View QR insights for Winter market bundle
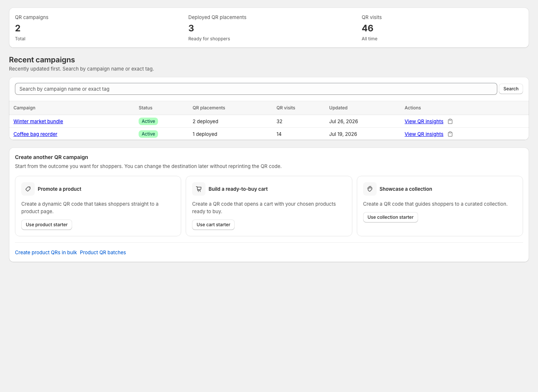538x392 pixels. [x=424, y=121]
